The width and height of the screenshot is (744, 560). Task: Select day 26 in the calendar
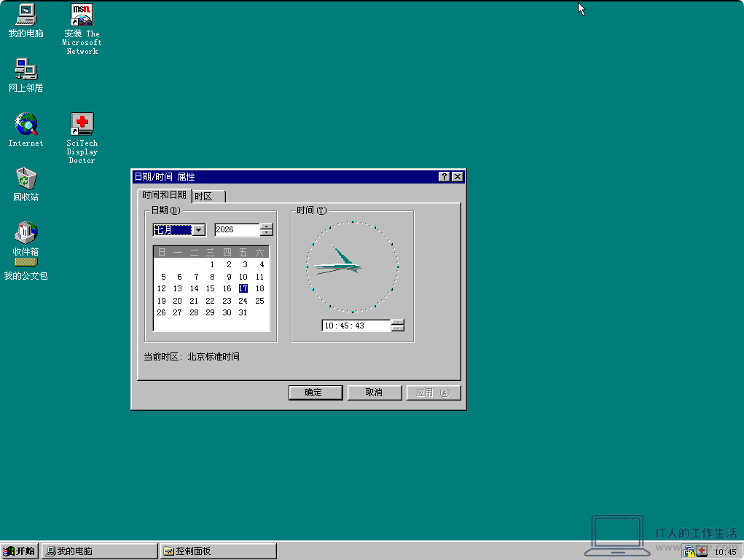(161, 313)
